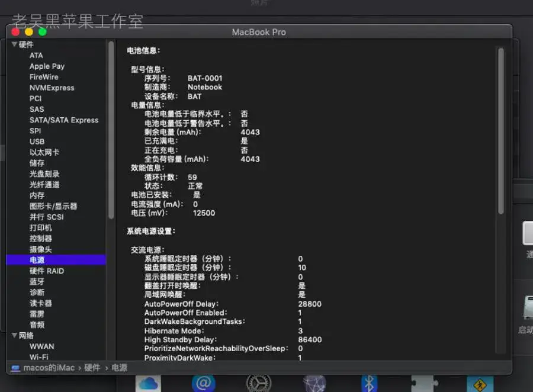Open the Internet Accounts @ icon
Image resolution: width=533 pixels, height=392 pixels.
click(x=204, y=384)
